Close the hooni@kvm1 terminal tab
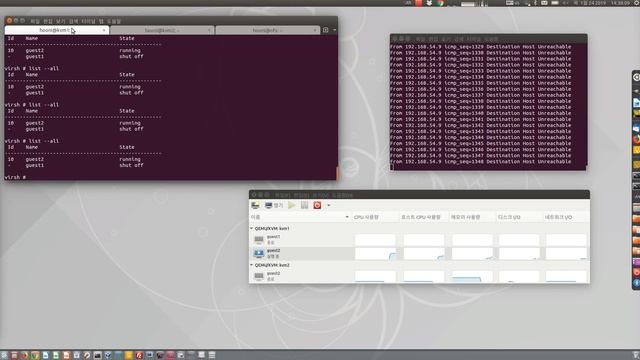Screen dimensions: 640x360 (x=104, y=30)
